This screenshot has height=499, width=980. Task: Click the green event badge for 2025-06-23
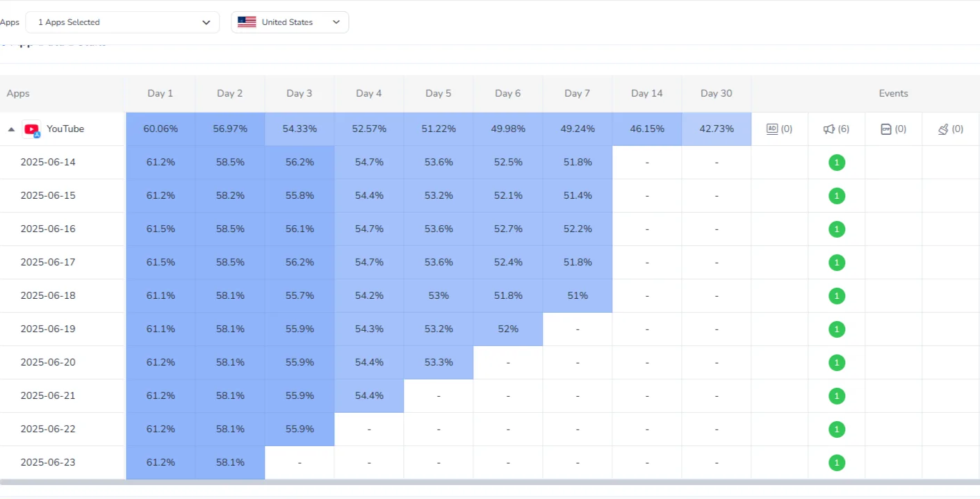tap(836, 462)
